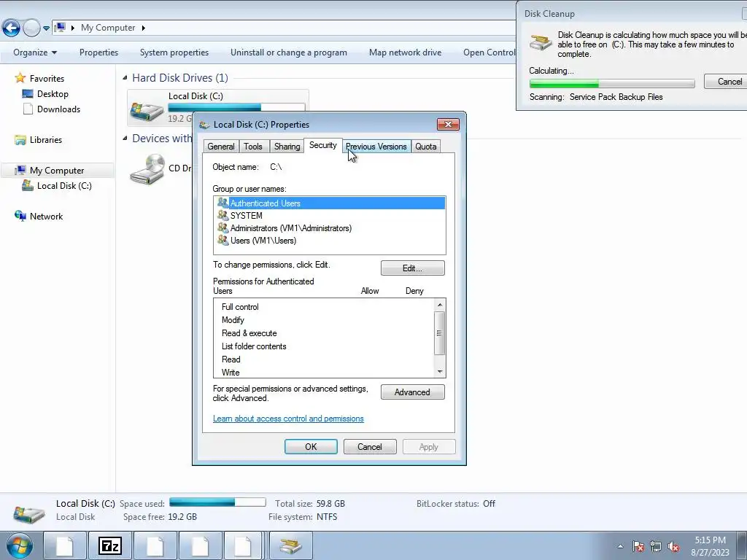Open Learn about access control and permissions link
The width and height of the screenshot is (747, 560).
tap(288, 419)
